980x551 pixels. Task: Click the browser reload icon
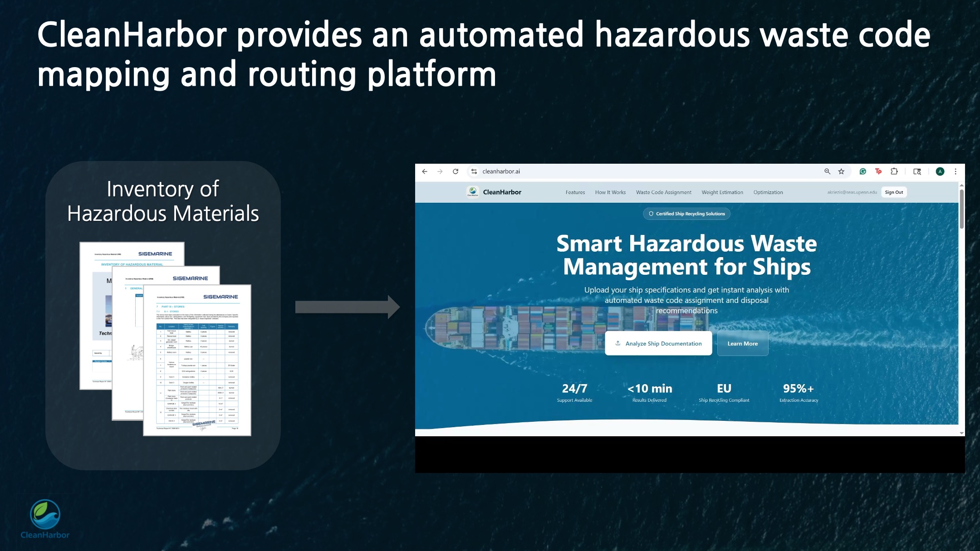pyautogui.click(x=456, y=171)
